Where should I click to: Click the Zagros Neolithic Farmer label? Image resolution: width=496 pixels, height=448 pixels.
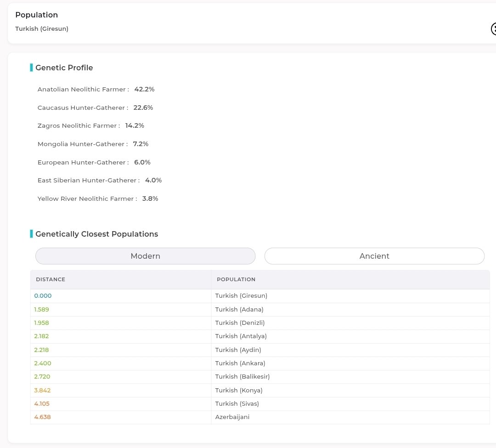pos(79,126)
